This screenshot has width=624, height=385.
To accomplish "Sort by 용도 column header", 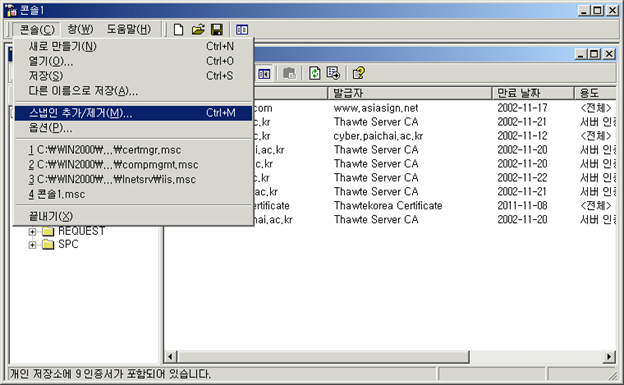I will coord(595,93).
